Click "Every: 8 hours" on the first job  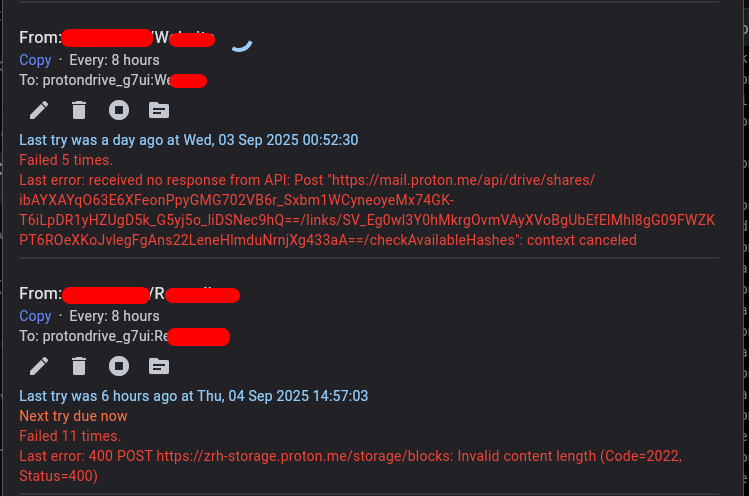pyautogui.click(x=114, y=60)
